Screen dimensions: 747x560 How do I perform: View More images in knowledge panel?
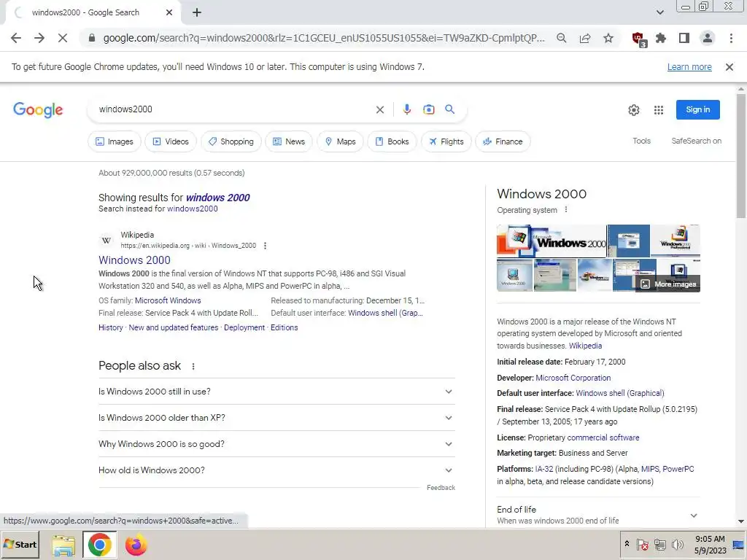[x=667, y=284]
